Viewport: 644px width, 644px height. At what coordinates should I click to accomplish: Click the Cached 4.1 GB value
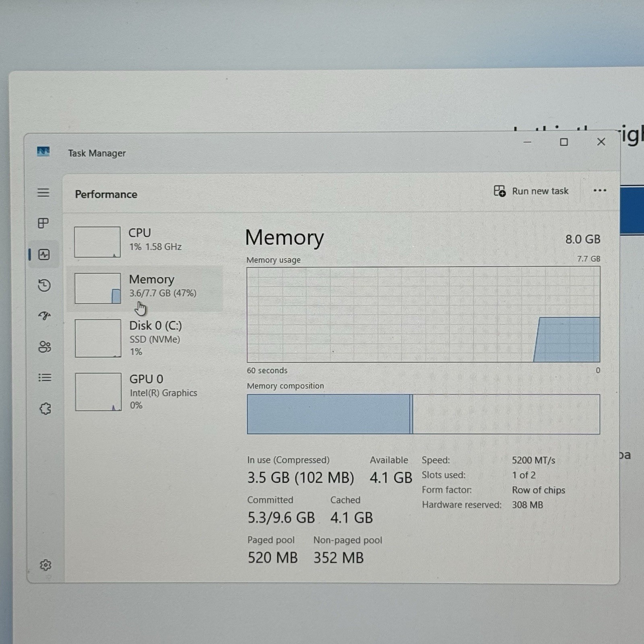point(351,518)
